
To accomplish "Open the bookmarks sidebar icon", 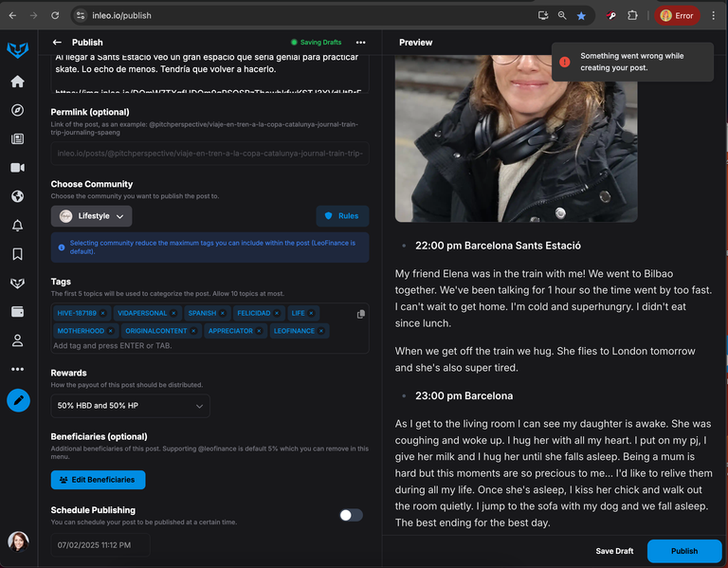I will [x=18, y=254].
